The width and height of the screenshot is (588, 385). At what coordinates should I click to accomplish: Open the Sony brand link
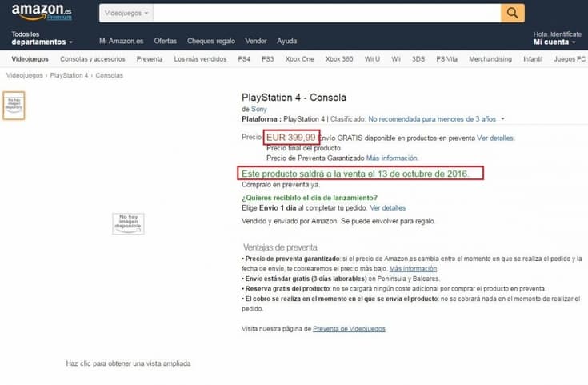tap(258, 109)
